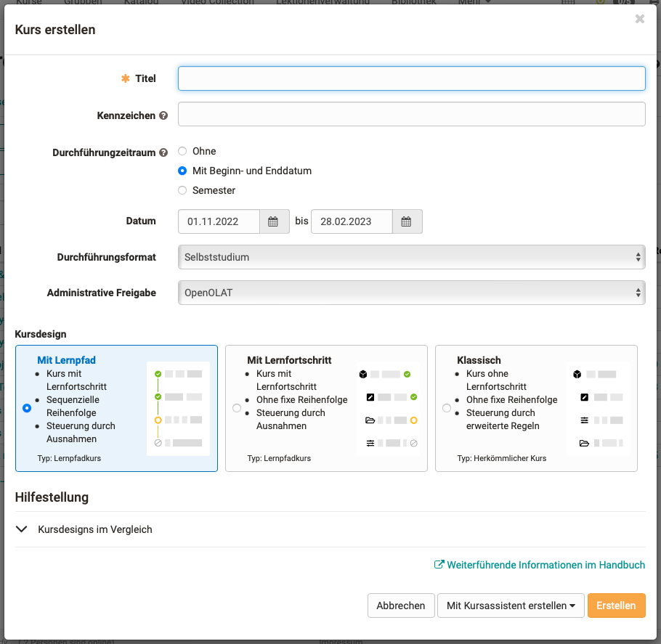Open the Administrative Freigabe dropdown

pos(411,292)
